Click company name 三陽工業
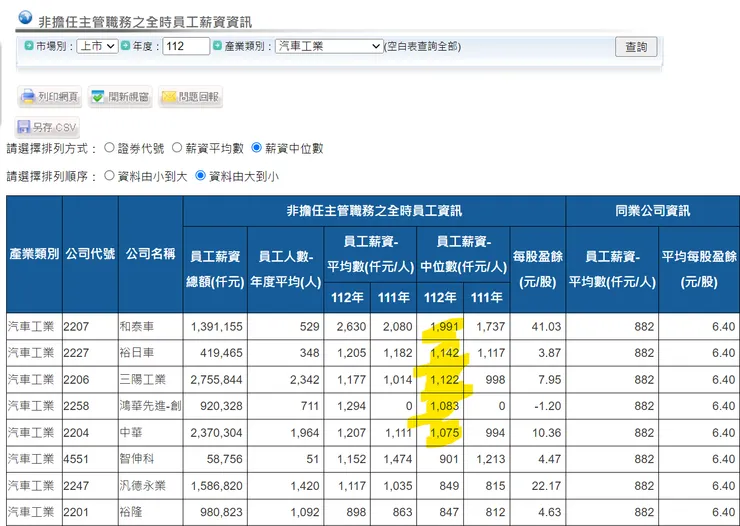This screenshot has width=740, height=526. click(x=143, y=379)
